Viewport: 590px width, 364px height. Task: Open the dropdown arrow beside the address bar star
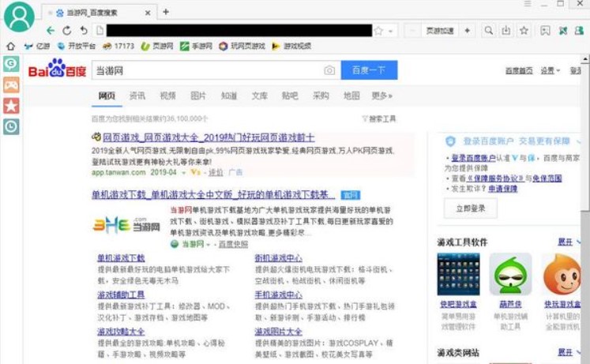[391, 32]
